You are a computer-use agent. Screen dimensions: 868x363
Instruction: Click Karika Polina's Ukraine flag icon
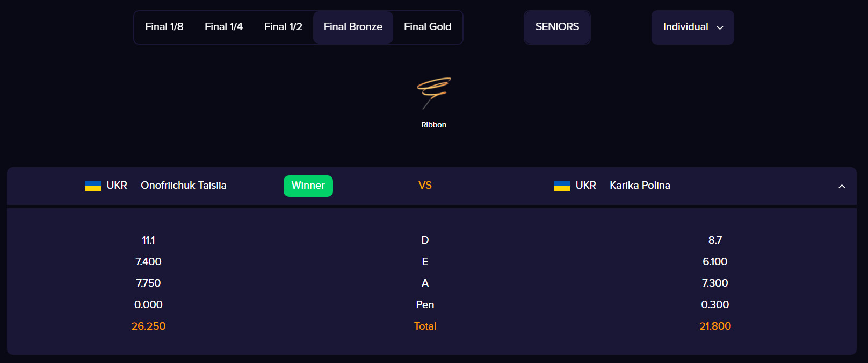pyautogui.click(x=562, y=186)
